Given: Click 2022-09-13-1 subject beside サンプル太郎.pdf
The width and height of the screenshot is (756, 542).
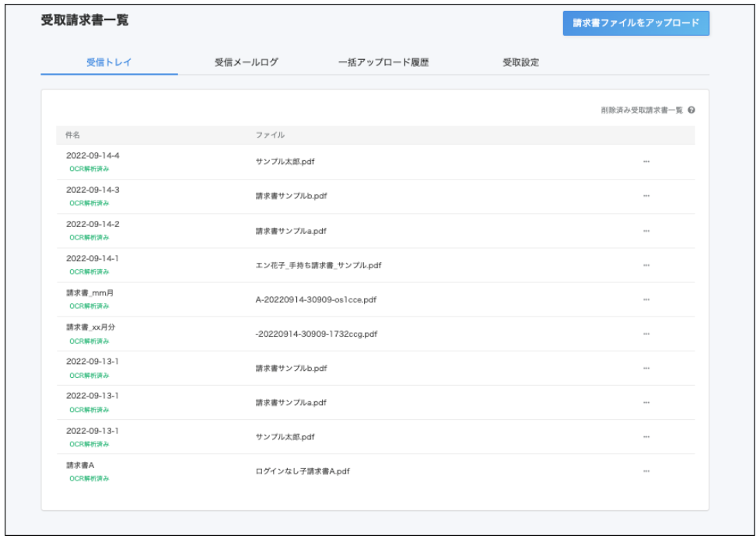Looking at the screenshot, I should tap(92, 431).
